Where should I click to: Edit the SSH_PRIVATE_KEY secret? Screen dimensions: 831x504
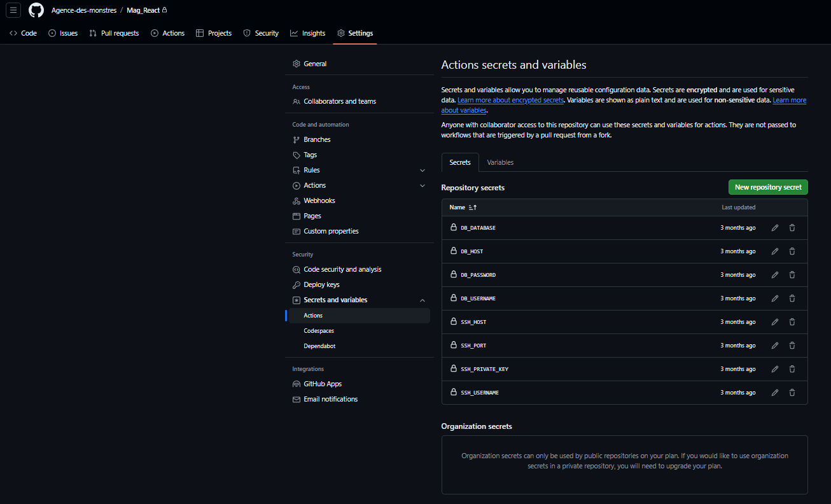(x=774, y=369)
